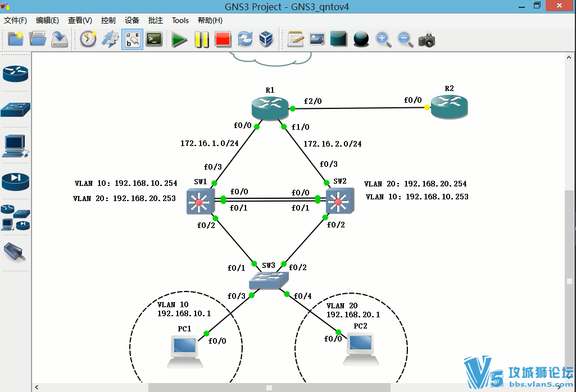Click the vertical scrollbar thumb
This screenshot has height=392, width=576.
pyautogui.click(x=569, y=281)
